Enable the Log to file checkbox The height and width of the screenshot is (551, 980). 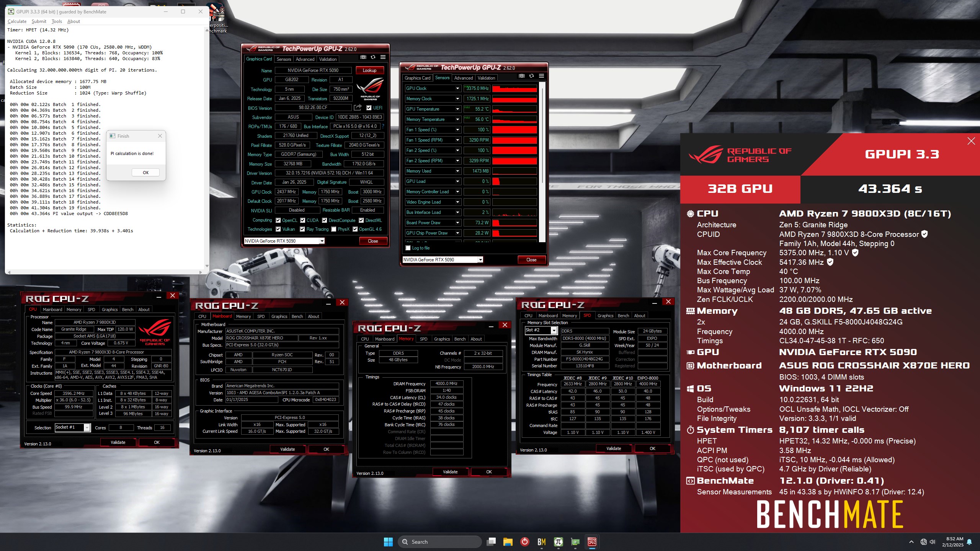408,248
